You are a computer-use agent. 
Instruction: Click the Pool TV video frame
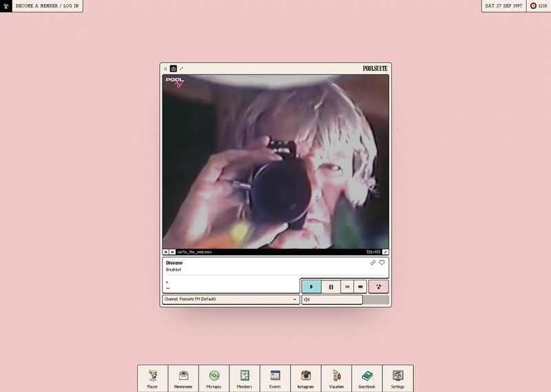coord(275,162)
